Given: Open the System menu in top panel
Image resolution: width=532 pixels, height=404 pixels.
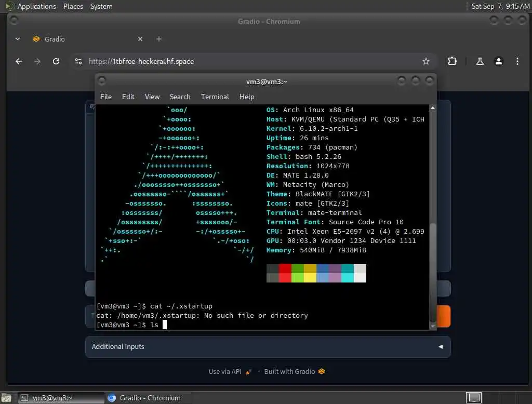Looking at the screenshot, I should [101, 6].
